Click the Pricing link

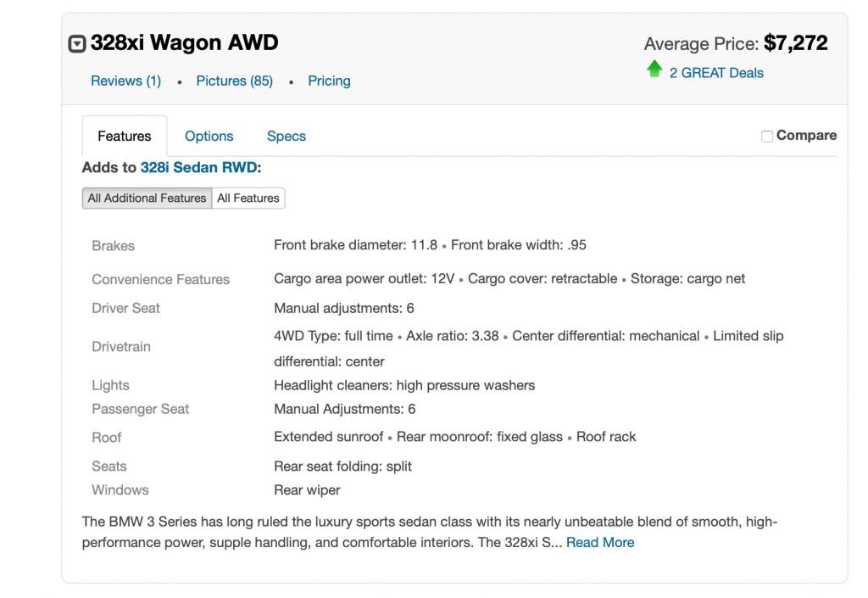click(329, 81)
